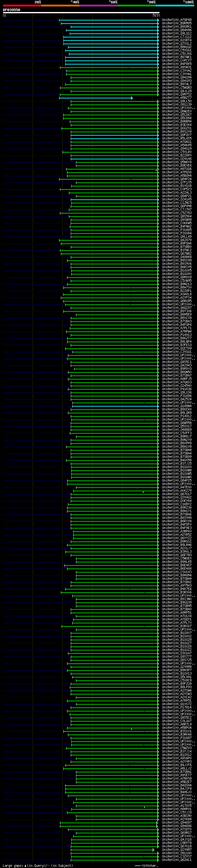197x868 pixels.
Task: Click query end position 523
Action: (155, 15)
